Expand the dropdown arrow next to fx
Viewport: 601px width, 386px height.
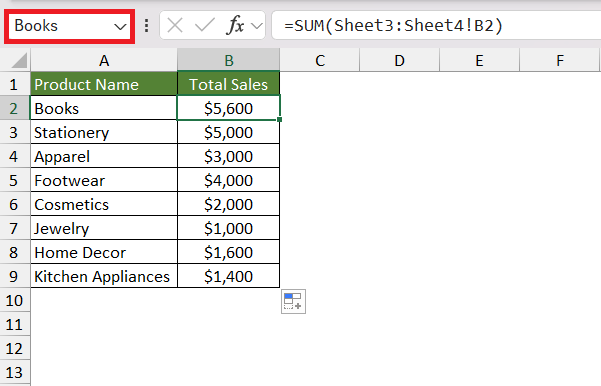point(256,26)
